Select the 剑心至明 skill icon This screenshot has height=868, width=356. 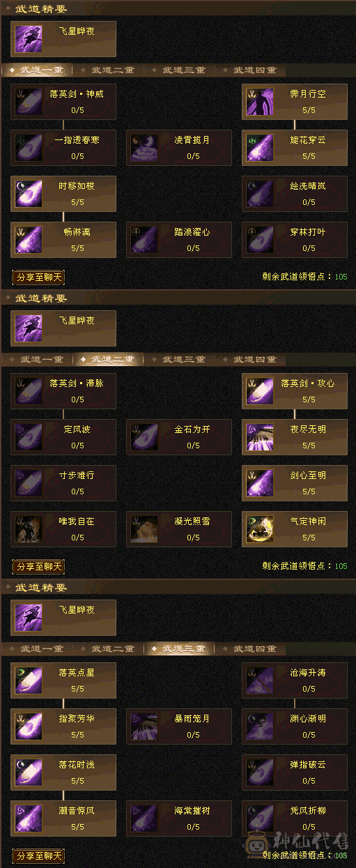click(259, 484)
